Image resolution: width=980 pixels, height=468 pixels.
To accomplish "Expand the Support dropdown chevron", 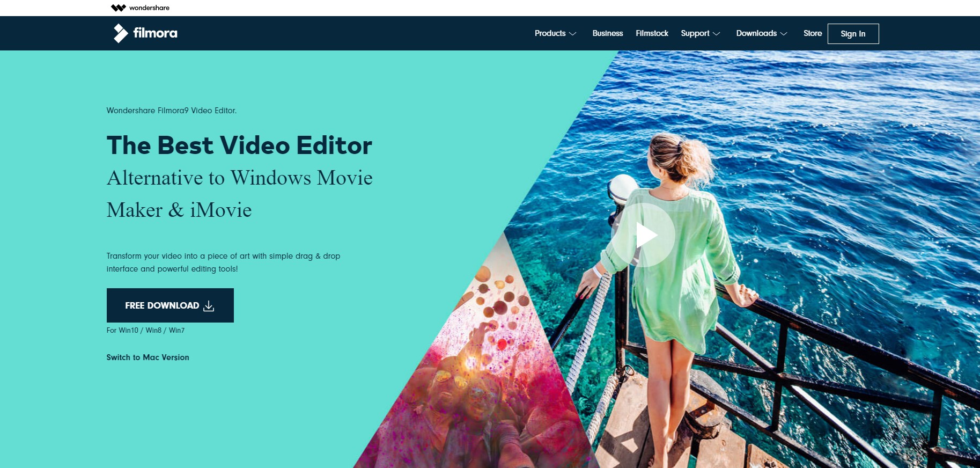I will point(717,33).
